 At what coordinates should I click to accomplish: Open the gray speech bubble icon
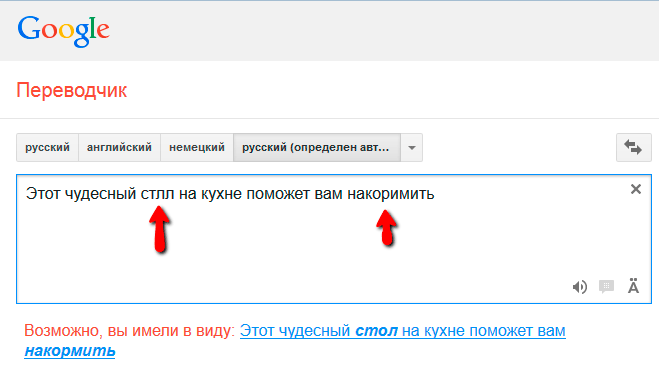coord(606,287)
